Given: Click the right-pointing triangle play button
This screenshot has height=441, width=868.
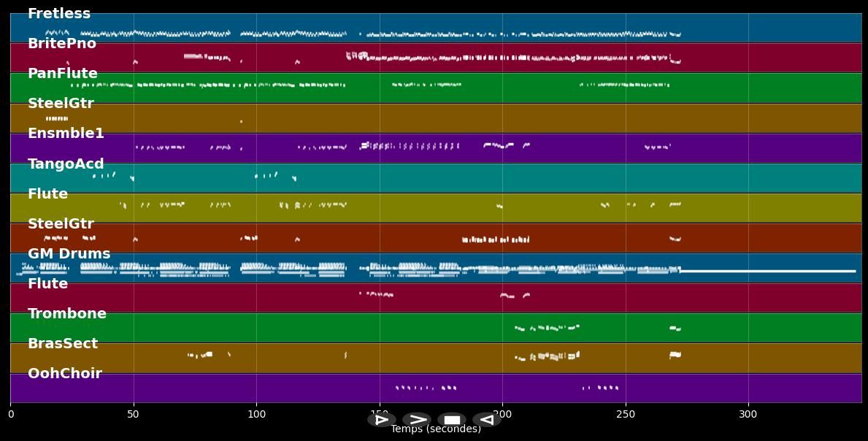Looking at the screenshot, I should tap(381, 420).
